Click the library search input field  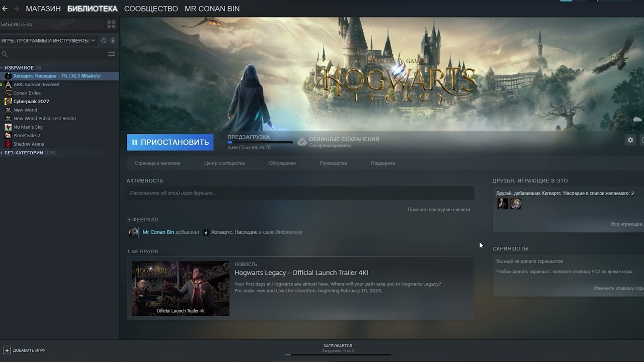click(57, 54)
